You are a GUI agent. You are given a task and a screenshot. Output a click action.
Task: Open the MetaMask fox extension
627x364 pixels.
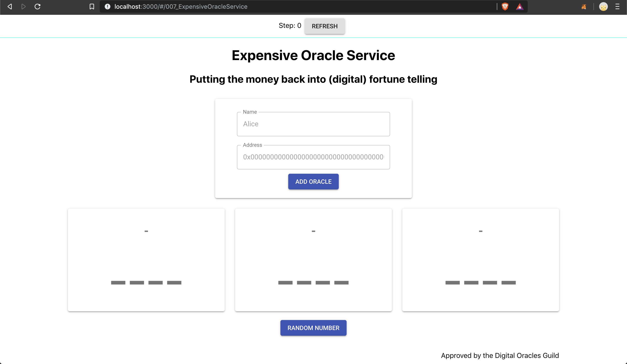point(584,7)
